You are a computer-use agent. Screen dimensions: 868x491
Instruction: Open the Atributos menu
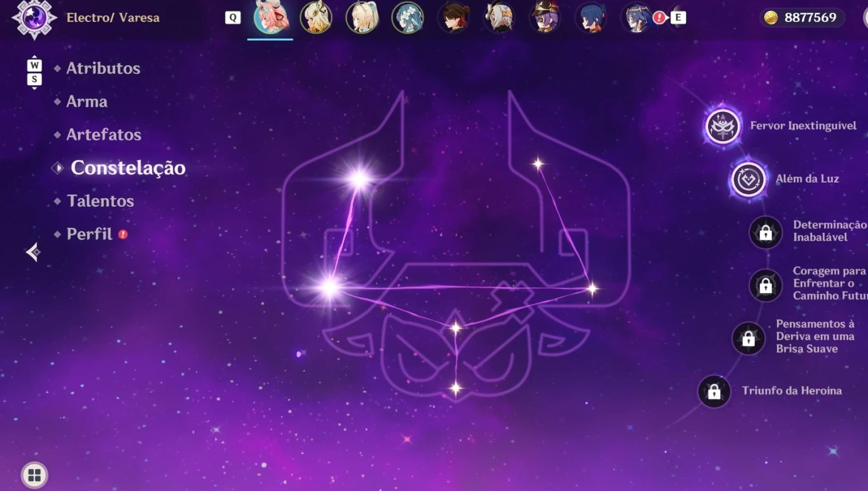(103, 68)
